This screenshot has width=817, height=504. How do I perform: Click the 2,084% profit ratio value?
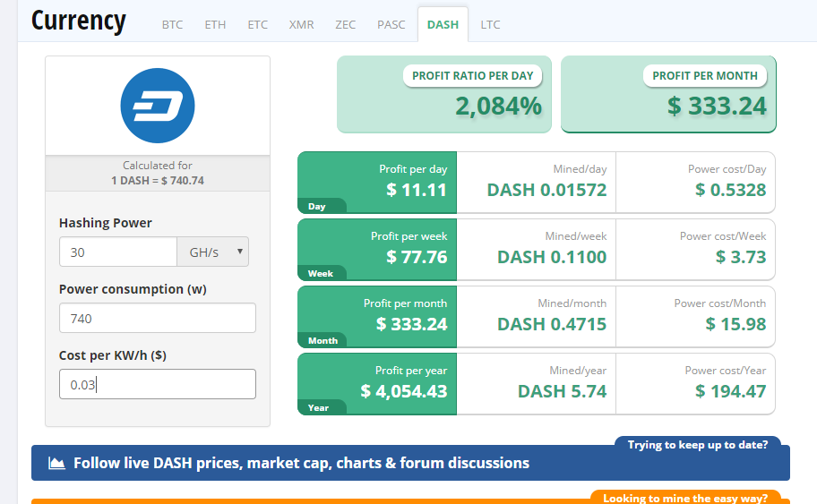(499, 107)
